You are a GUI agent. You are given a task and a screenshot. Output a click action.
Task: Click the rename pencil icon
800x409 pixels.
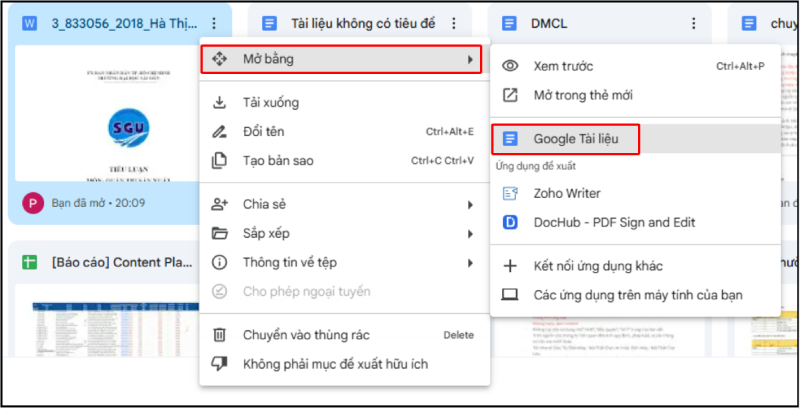tap(219, 132)
